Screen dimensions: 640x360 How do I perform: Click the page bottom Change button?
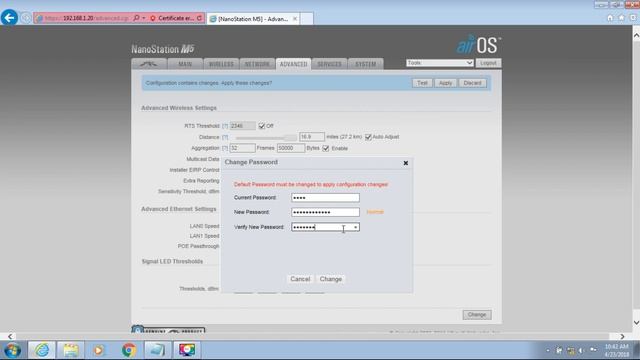pos(477,315)
